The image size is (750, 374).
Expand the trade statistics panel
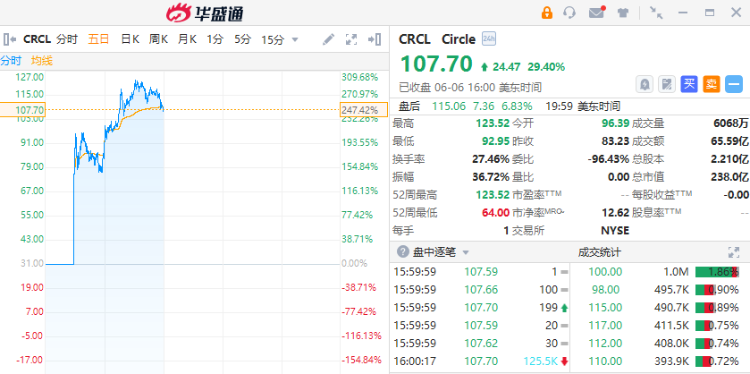point(733,253)
